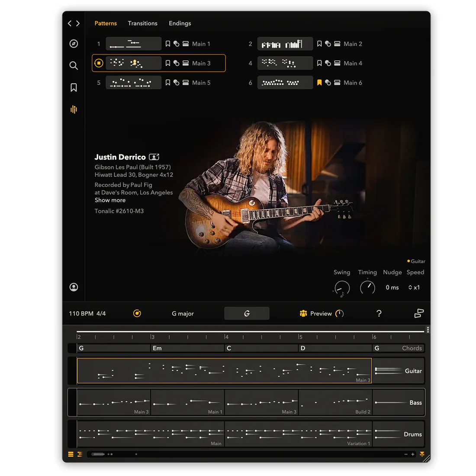Screen dimensions: 476x476
Task: Click the Preview button
Action: (x=321, y=314)
